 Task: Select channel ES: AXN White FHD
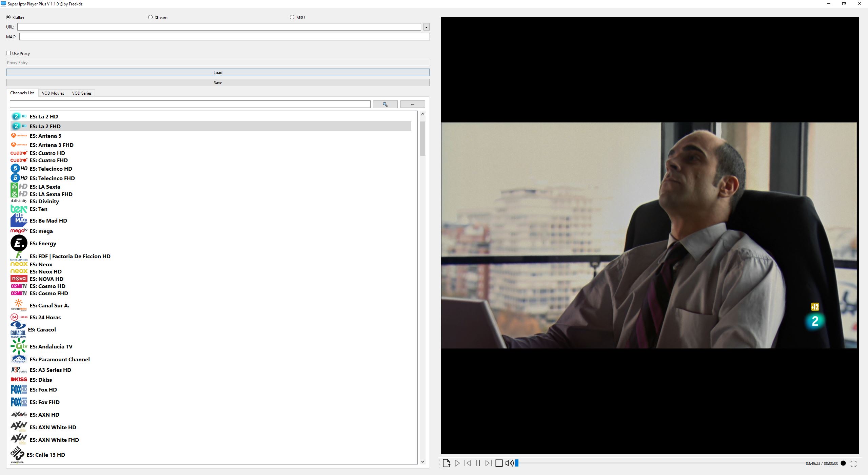[x=211, y=440]
